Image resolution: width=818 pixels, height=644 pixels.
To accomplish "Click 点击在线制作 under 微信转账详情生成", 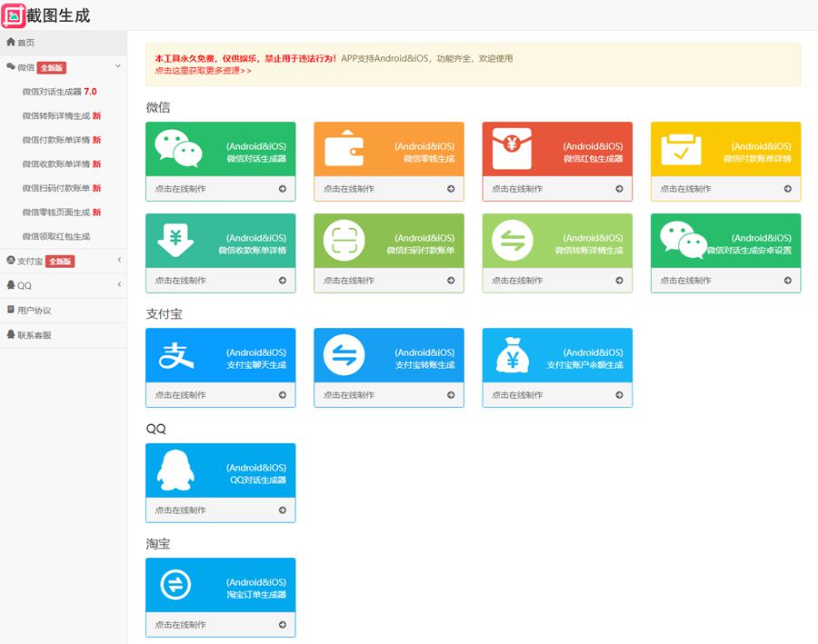I will pos(556,281).
